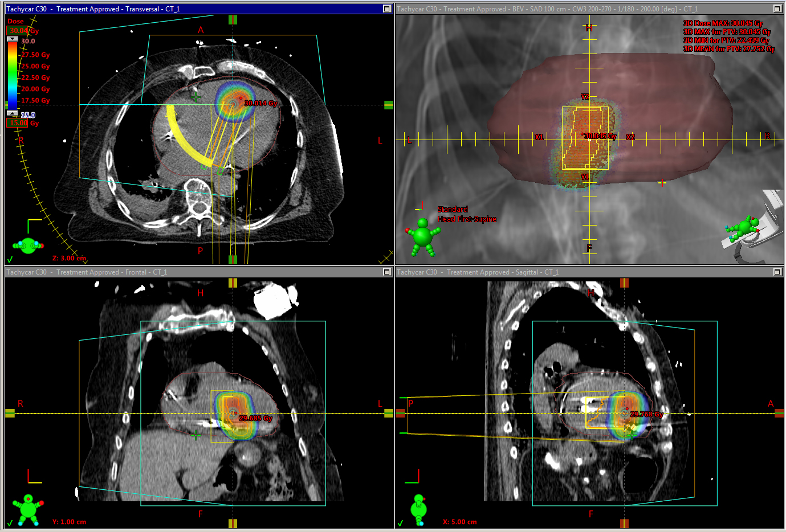This screenshot has width=786, height=532.
Task: Click the 30.04 Gy maximum dose field
Action: (x=17, y=31)
